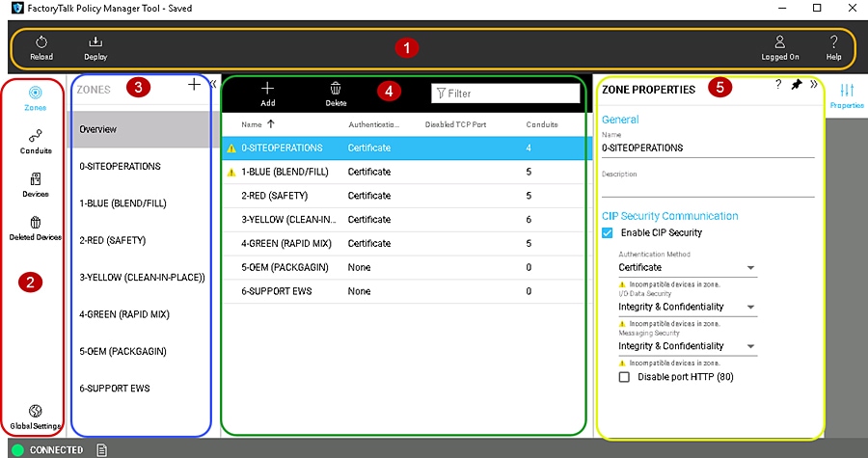Sort by the Disabled TCP Port column header

click(x=455, y=124)
